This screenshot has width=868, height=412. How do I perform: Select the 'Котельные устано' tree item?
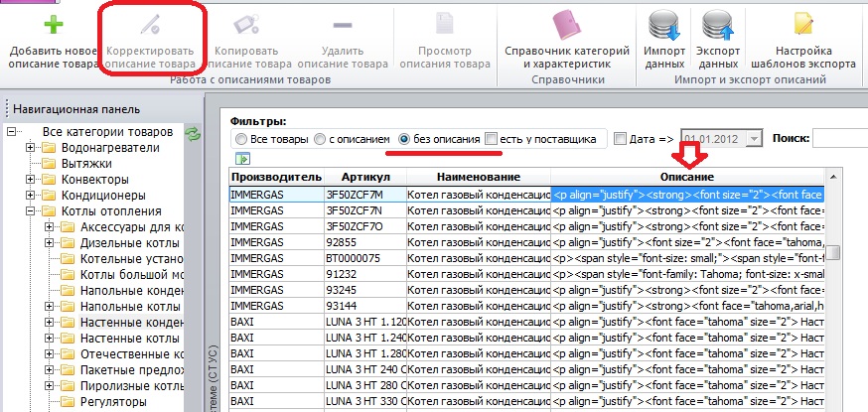(x=132, y=259)
